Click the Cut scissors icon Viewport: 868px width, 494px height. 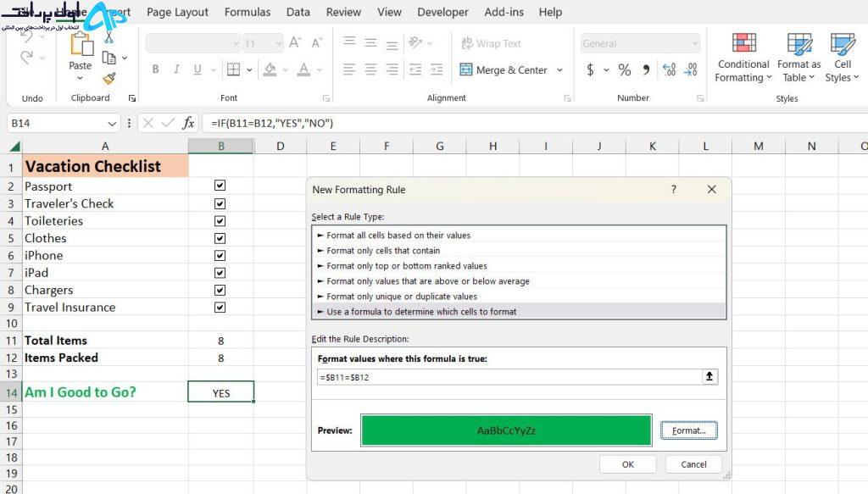click(109, 37)
